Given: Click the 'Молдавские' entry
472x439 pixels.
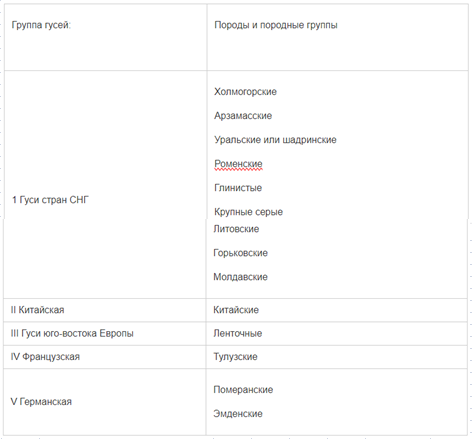Looking at the screenshot, I should point(240,277).
